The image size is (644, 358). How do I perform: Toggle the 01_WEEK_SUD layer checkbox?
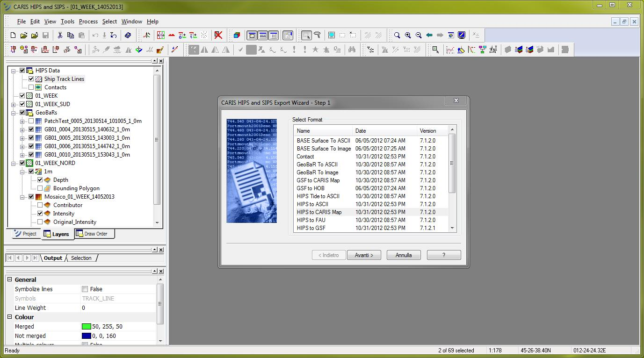tap(22, 104)
